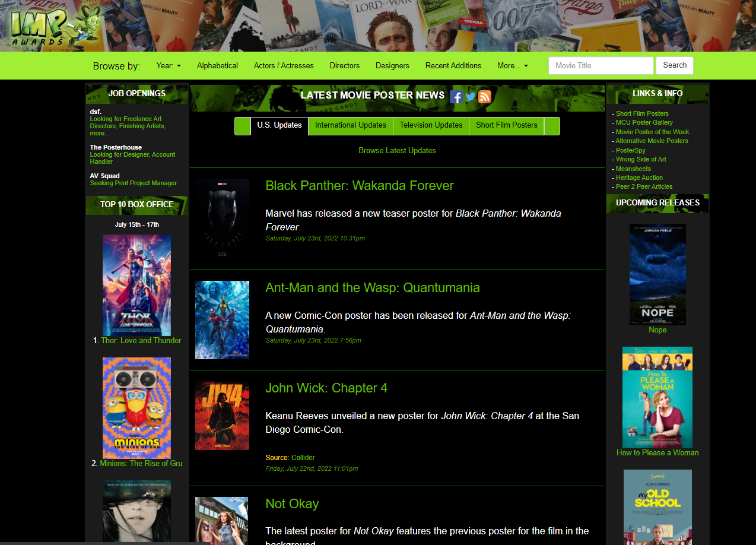Open the Heritage Auction link
The width and height of the screenshot is (756, 545).
(639, 178)
